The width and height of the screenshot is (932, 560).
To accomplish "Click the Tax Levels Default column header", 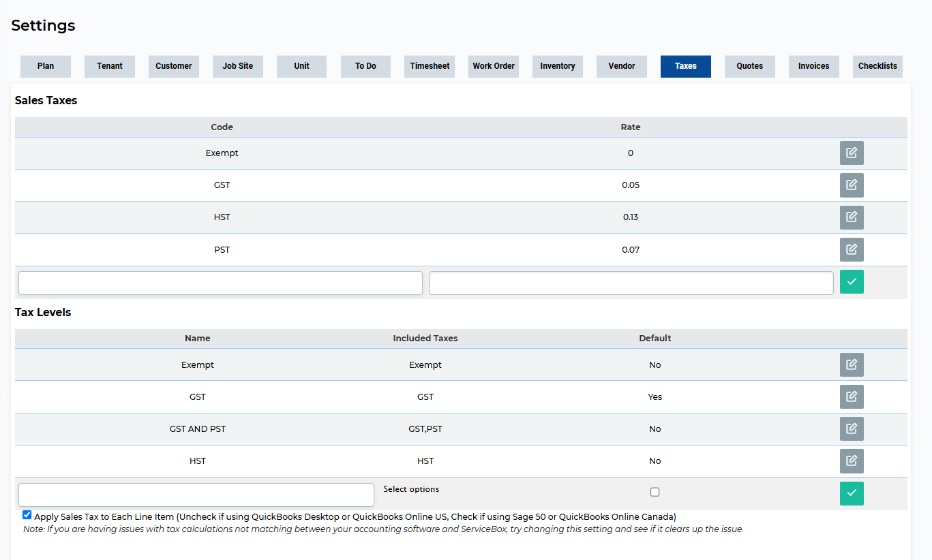I will [655, 339].
